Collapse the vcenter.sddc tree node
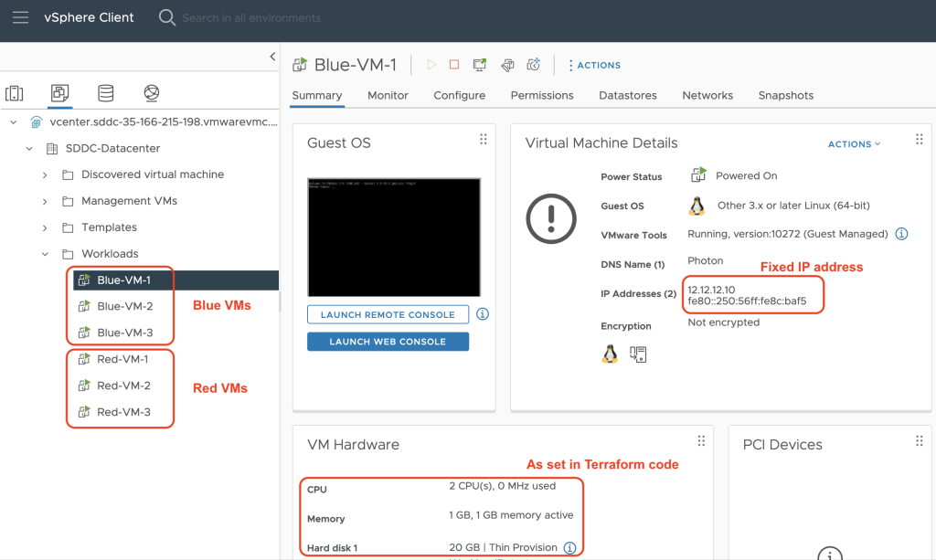The height and width of the screenshot is (560, 936). [13, 122]
